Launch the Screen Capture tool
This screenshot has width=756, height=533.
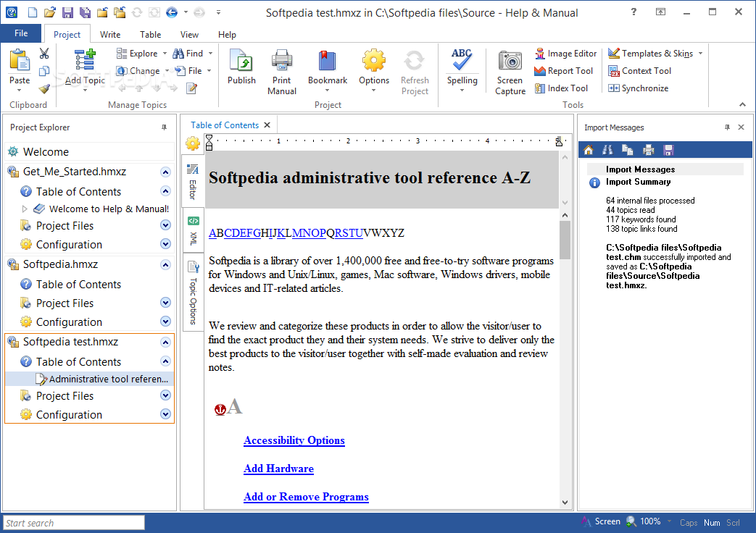(x=510, y=72)
